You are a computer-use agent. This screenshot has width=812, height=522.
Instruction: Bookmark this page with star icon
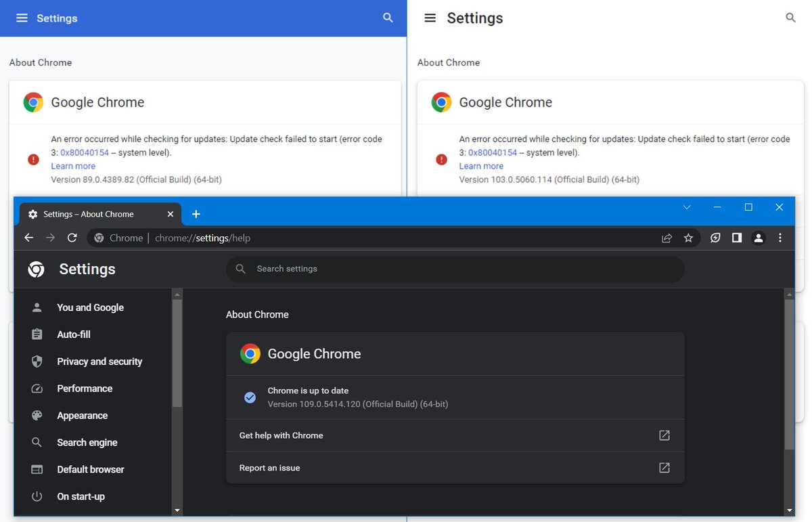coord(688,238)
